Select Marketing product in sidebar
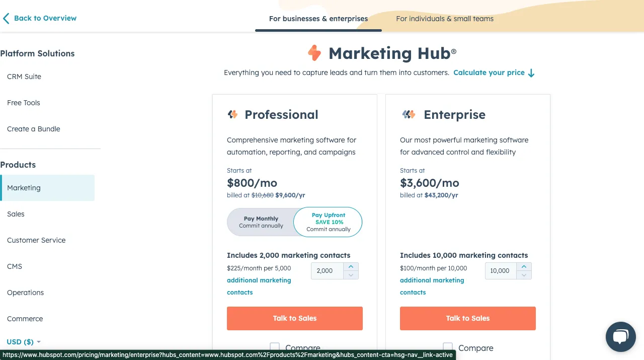 [x=47, y=188]
